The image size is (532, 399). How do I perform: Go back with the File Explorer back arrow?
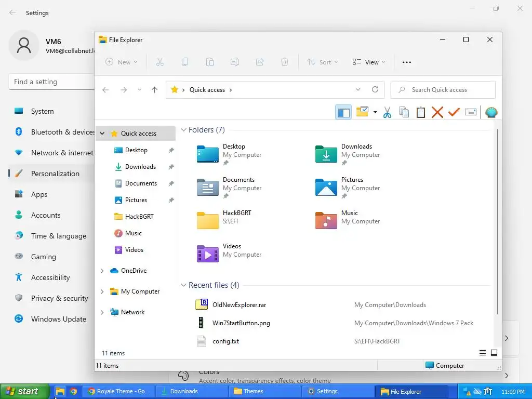coord(105,90)
